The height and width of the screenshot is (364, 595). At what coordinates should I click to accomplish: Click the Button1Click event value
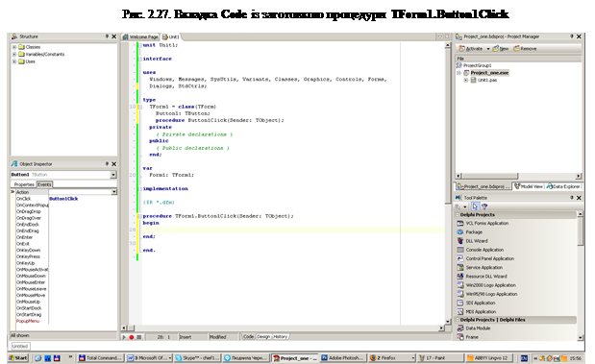click(63, 199)
